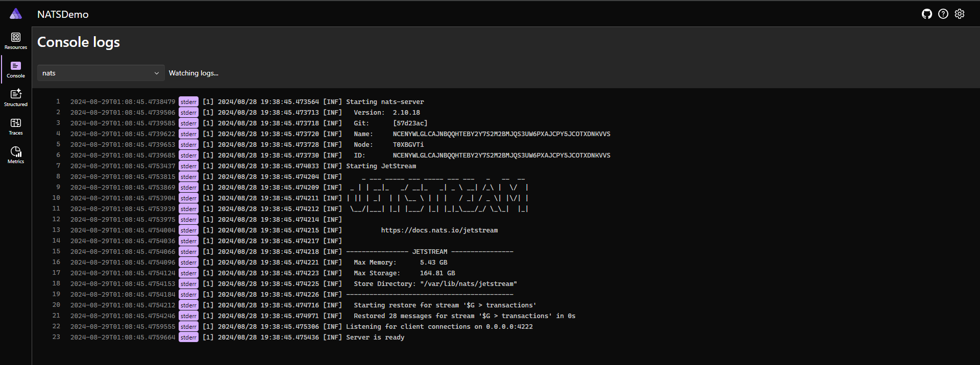980x365 pixels.
Task: Click the Aspire logo in top corner
Action: (16, 14)
